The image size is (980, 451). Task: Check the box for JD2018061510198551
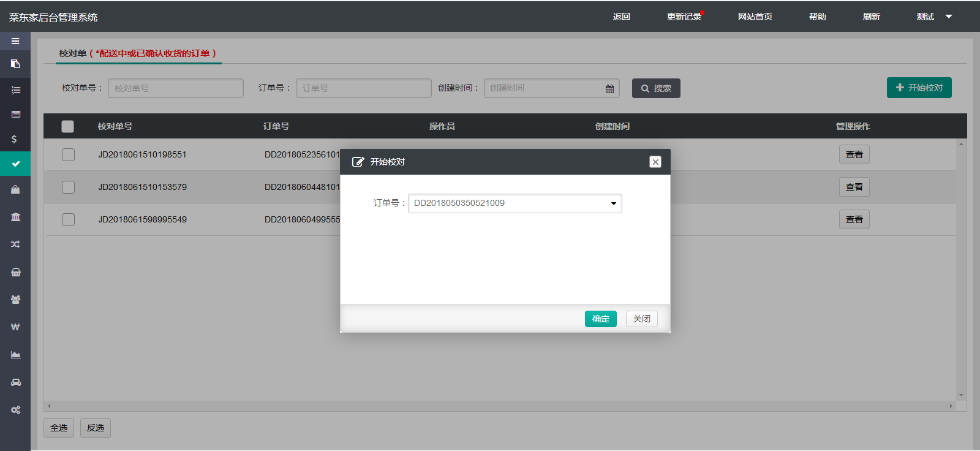click(x=68, y=154)
